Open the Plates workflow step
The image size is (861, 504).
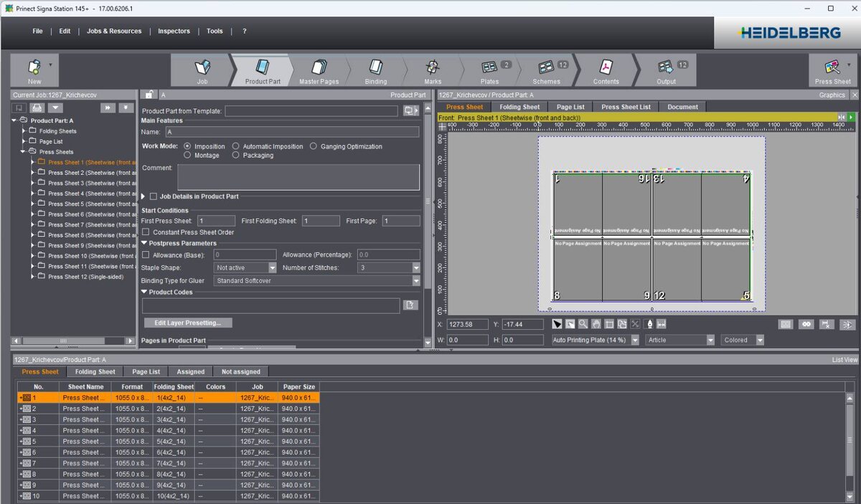click(x=490, y=71)
